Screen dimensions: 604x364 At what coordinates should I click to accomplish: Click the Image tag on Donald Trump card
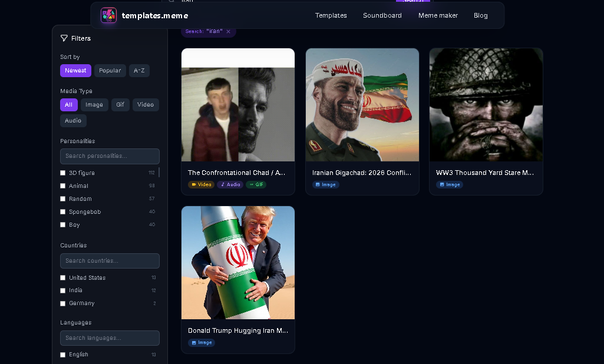pos(202,342)
